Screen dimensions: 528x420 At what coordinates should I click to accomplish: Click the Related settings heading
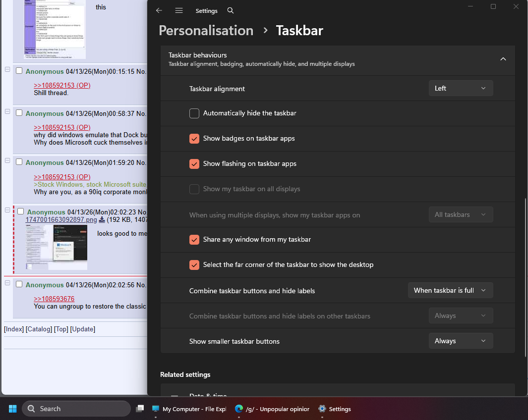point(185,374)
